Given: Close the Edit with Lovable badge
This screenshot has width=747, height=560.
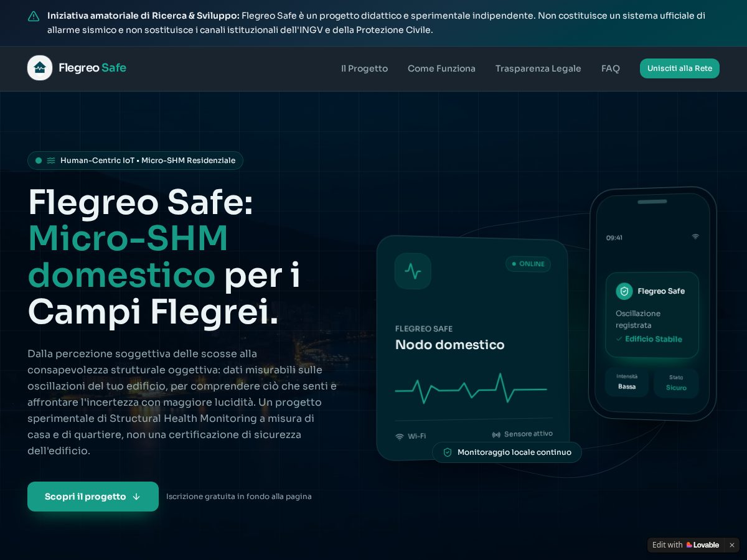Looking at the screenshot, I should coord(732,545).
